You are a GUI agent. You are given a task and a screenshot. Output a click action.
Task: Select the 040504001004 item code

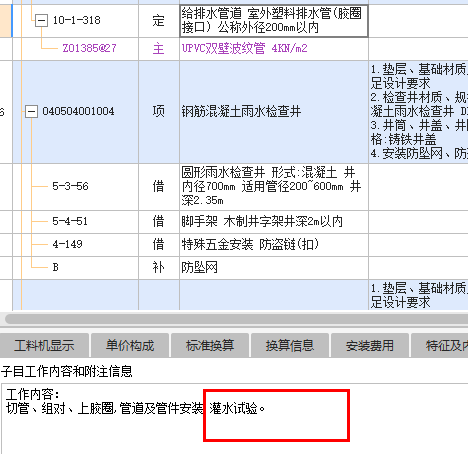pos(78,111)
